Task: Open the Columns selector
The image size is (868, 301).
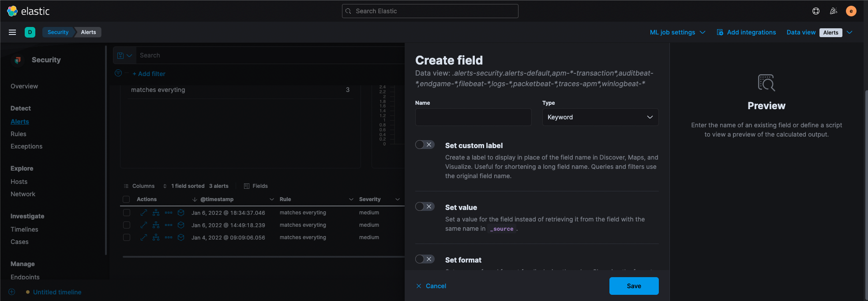Action: click(x=139, y=186)
